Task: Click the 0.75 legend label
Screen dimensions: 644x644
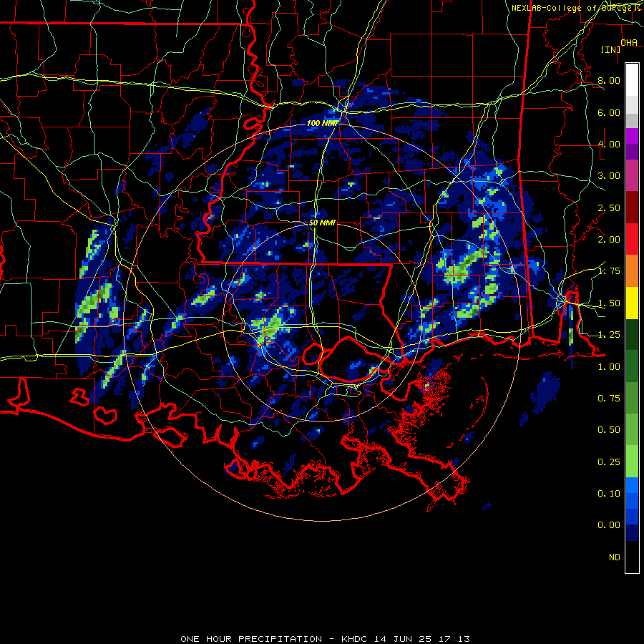Action: click(608, 399)
